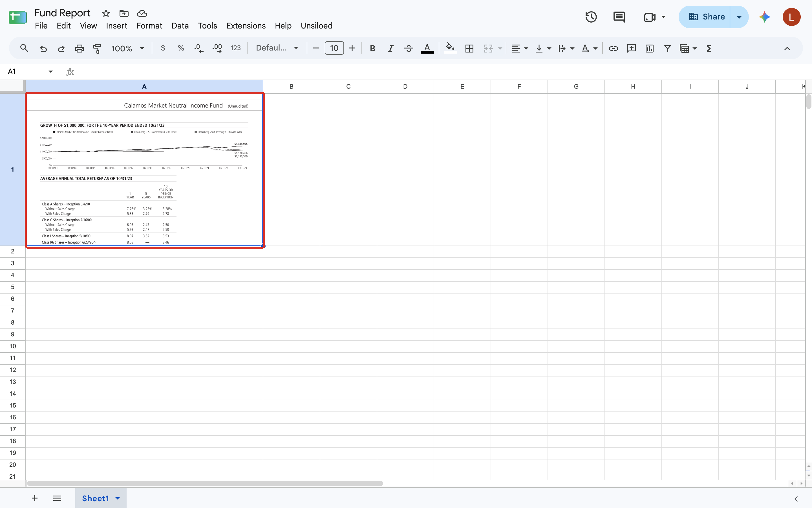
Task: Select the Sheet1 tab
Action: pyautogui.click(x=96, y=498)
